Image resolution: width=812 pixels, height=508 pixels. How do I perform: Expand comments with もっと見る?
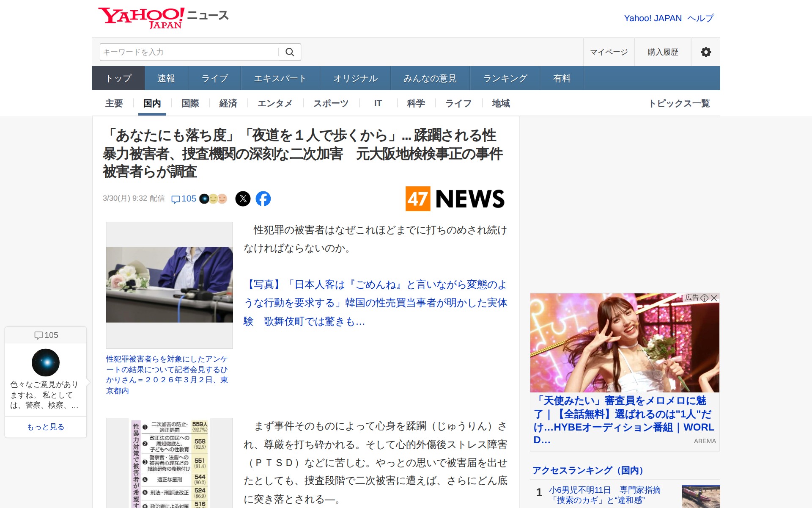(x=46, y=427)
